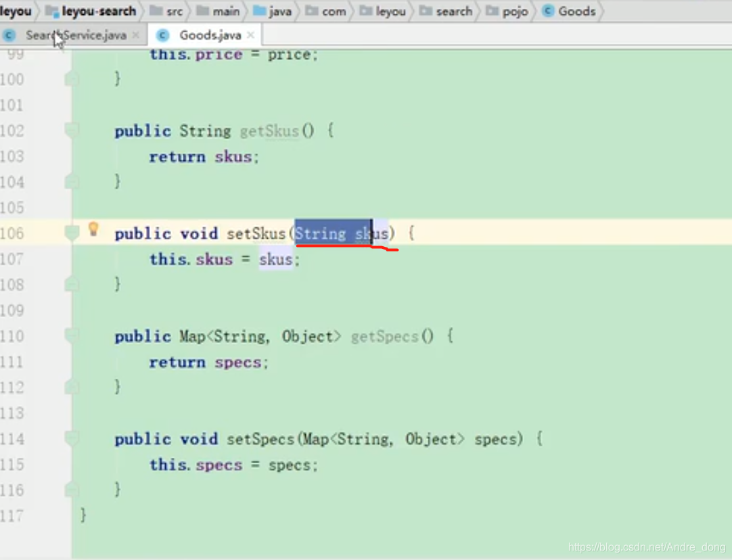Click the getSpecs method name
Screen dimensions: 732x560
pyautogui.click(x=385, y=336)
